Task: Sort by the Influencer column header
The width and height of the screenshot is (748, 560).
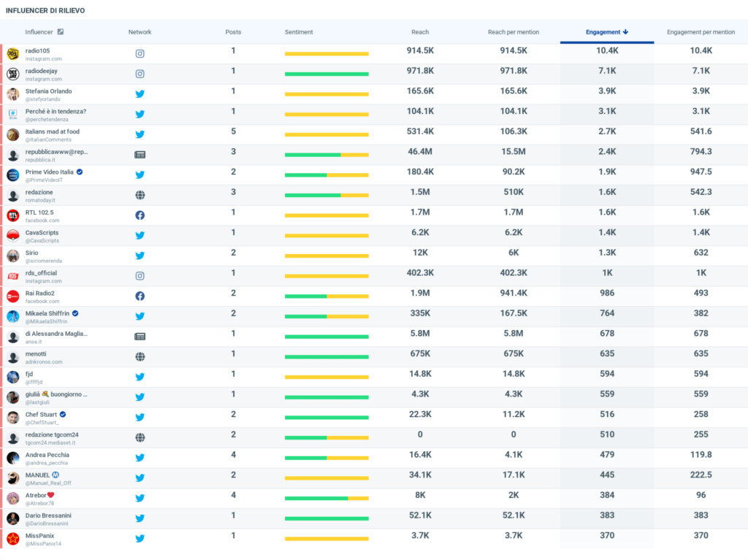Action: [x=39, y=32]
